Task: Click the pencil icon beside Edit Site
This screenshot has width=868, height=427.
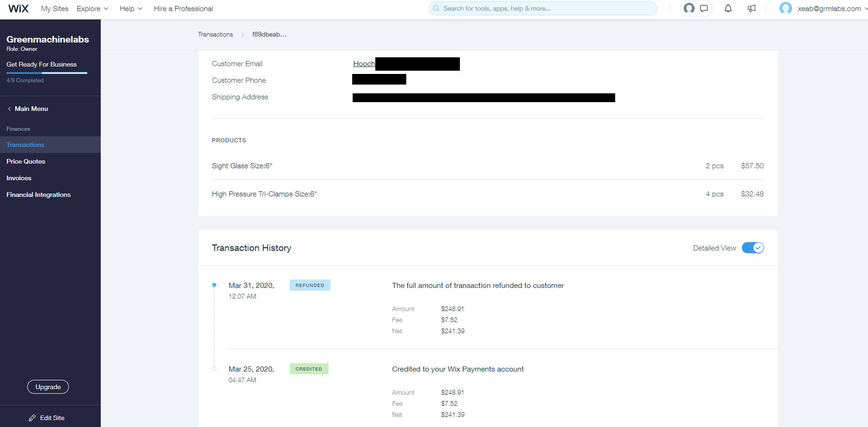Action: click(32, 418)
